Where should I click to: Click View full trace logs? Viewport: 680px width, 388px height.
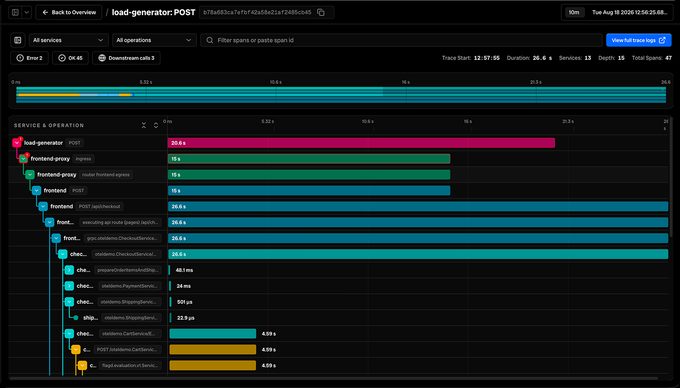pos(638,40)
